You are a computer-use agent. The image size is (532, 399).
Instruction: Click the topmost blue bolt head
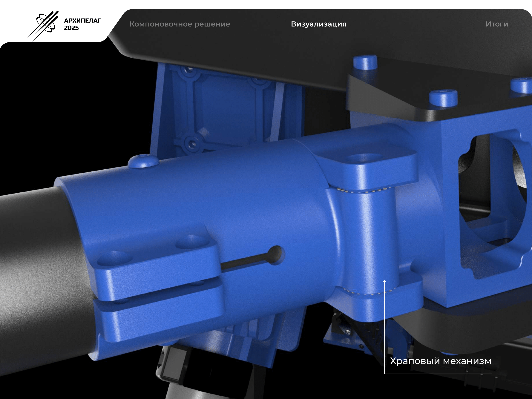click(x=365, y=62)
